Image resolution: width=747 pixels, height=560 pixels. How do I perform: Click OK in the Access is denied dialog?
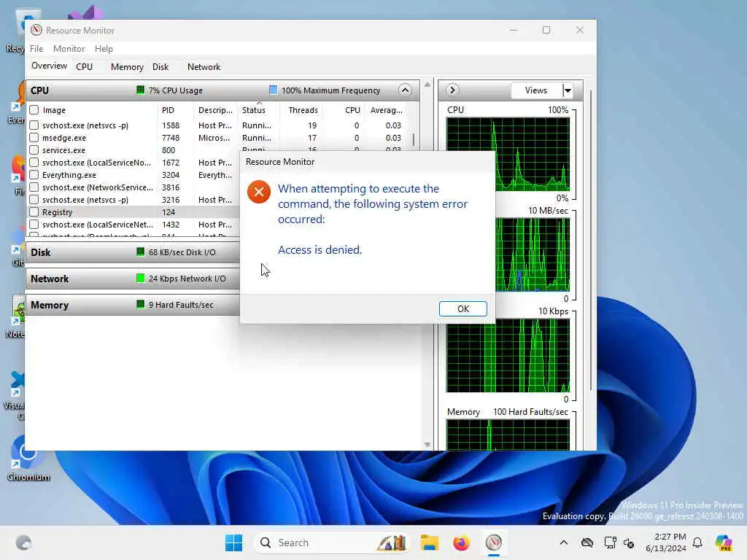(x=462, y=308)
